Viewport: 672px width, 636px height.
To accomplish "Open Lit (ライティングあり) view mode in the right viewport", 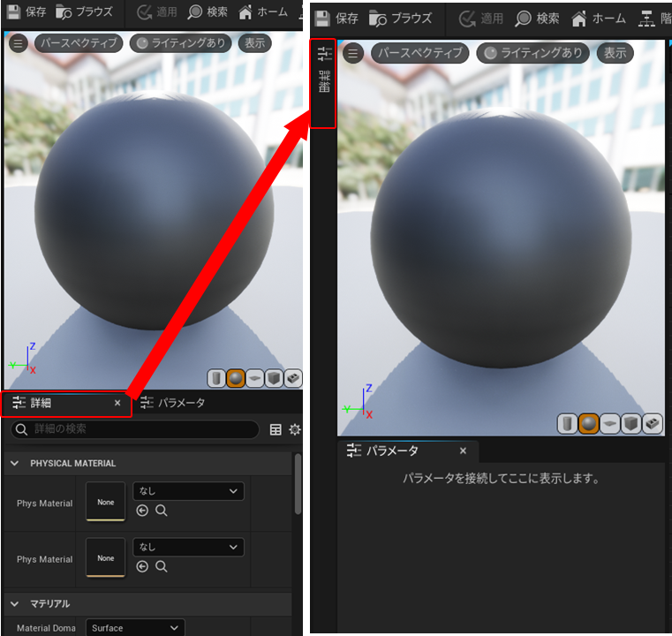I will pos(532,53).
